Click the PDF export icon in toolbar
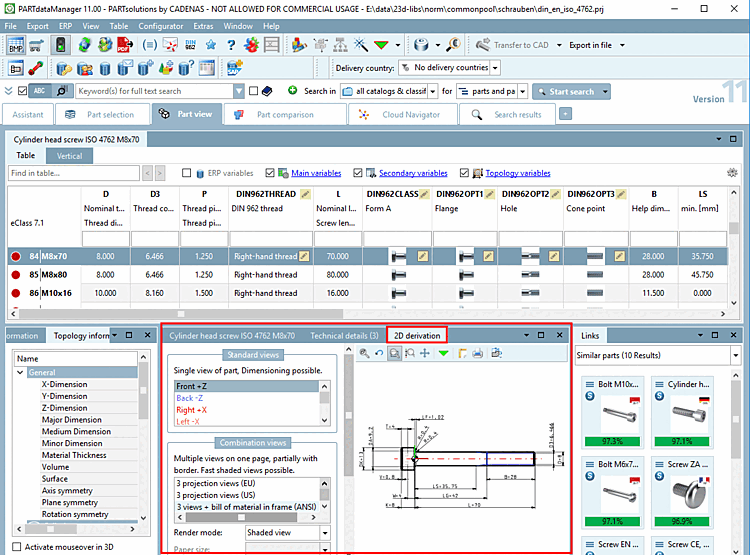Viewport: 750px width, 555px height. (124, 45)
